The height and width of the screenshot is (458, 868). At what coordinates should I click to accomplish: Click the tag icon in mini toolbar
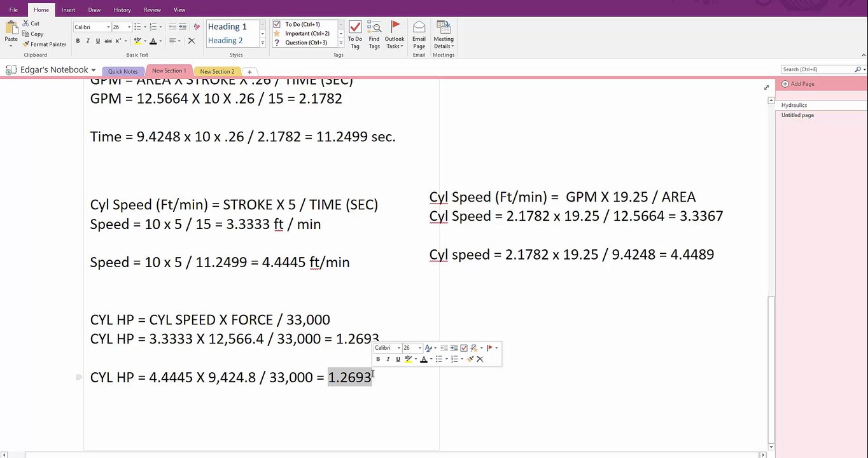pos(474,348)
